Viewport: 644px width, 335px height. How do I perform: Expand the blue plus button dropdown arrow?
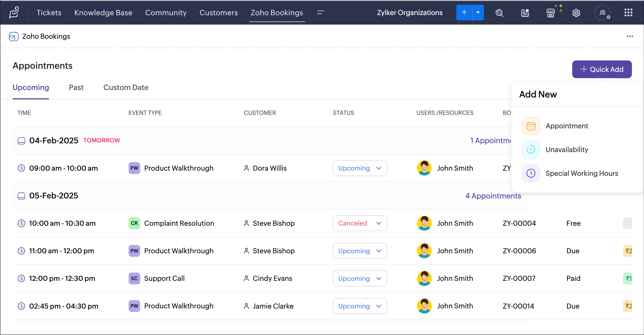478,13
